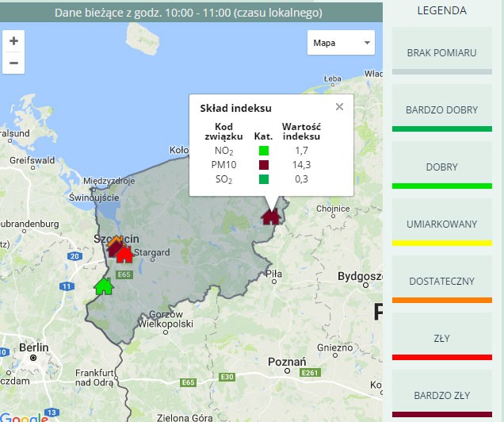Click the dark red house marker below popup
This screenshot has height=422, width=504.
pos(271,216)
